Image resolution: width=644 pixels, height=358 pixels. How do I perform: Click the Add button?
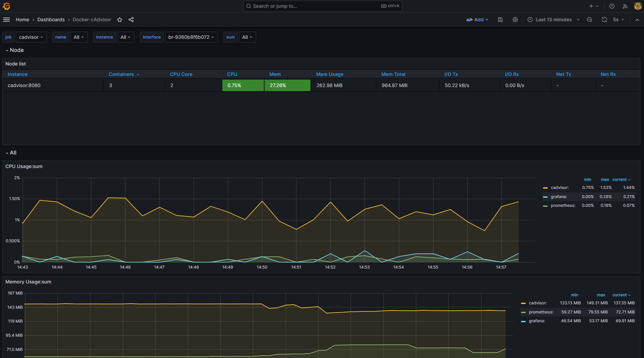click(477, 20)
